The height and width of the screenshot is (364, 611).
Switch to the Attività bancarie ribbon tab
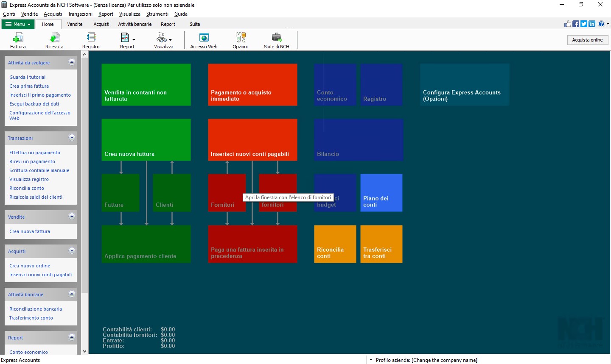click(x=135, y=24)
